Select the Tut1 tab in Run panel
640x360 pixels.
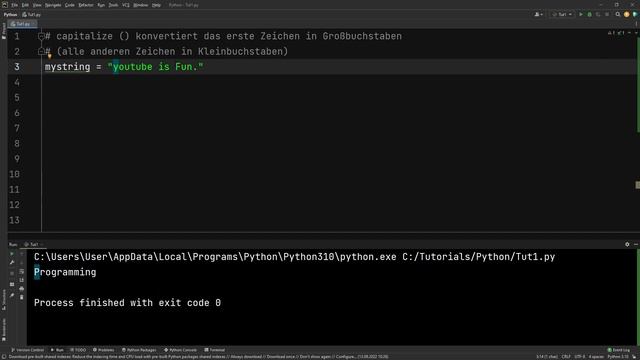coord(33,244)
